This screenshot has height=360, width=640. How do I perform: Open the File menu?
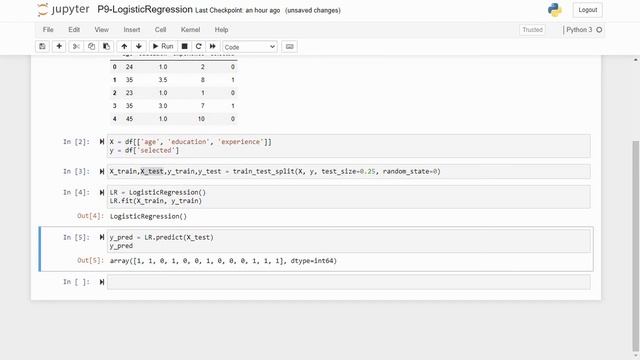[48, 30]
